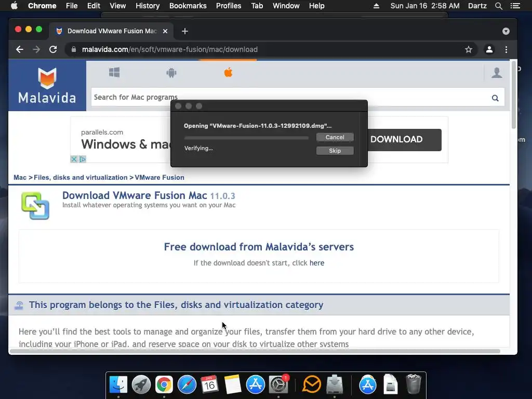Open Spotlight search in menu bar
The height and width of the screenshot is (399, 532).
coord(498,6)
